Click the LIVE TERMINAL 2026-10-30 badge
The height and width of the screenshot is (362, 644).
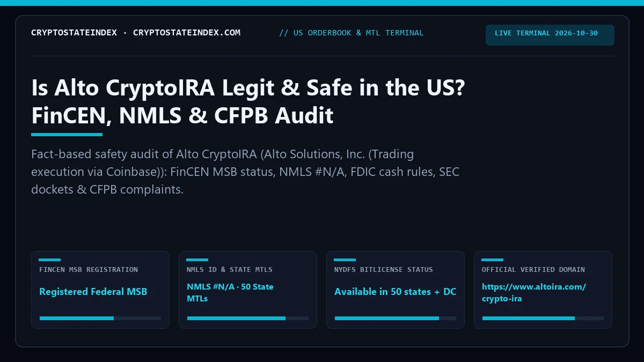(550, 35)
